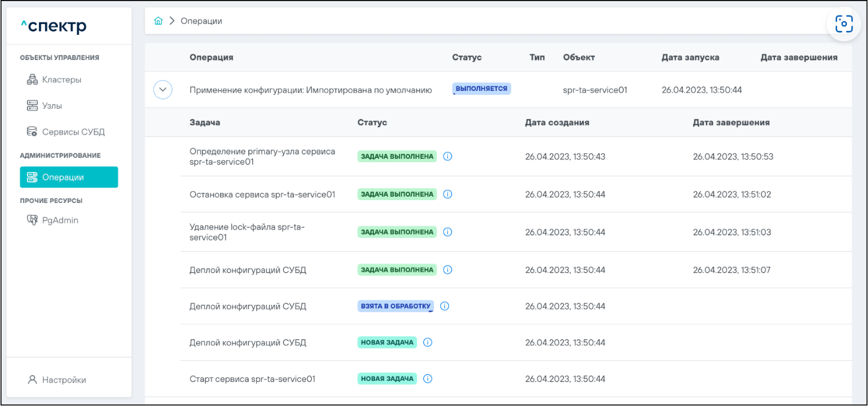Click the Дата запуска column header
868x406 pixels.
click(x=690, y=57)
